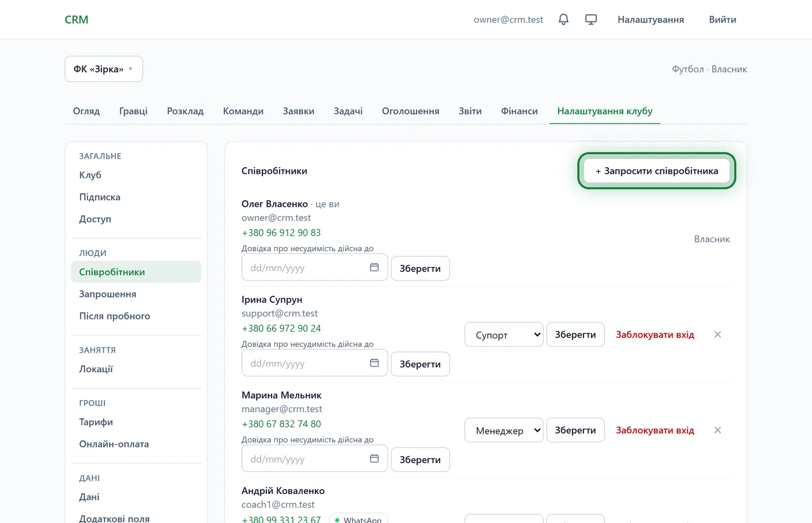Save Олег Власенко's certificate date
Image resolution: width=812 pixels, height=523 pixels.
click(420, 268)
